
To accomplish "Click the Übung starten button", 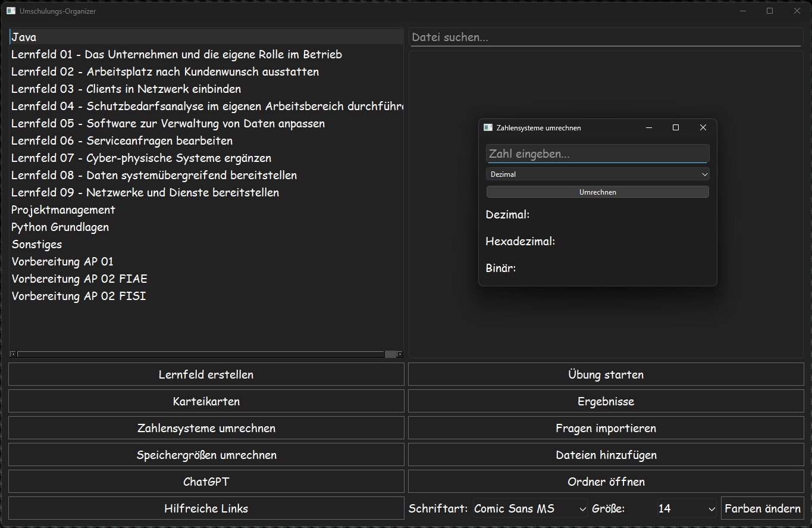I will click(606, 374).
